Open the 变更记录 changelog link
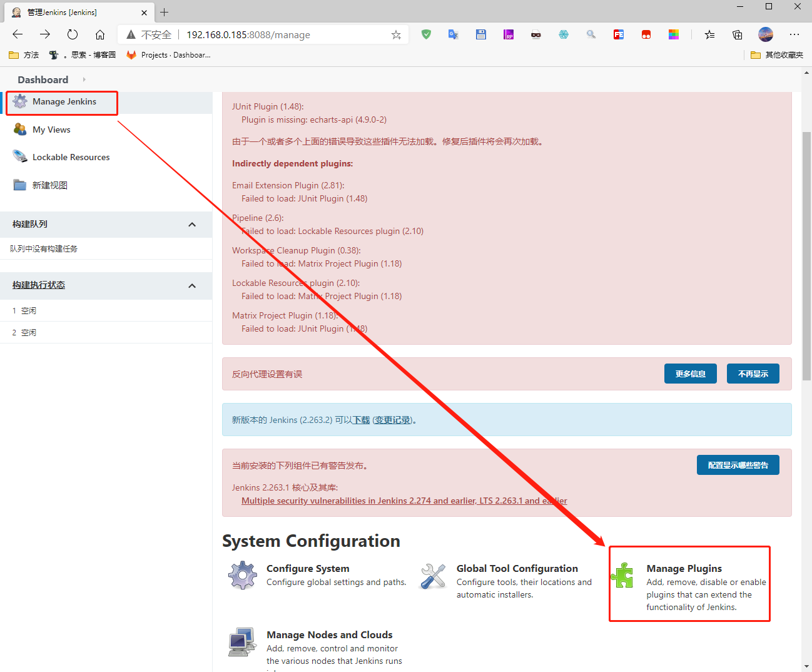Image resolution: width=812 pixels, height=672 pixels. [x=393, y=420]
